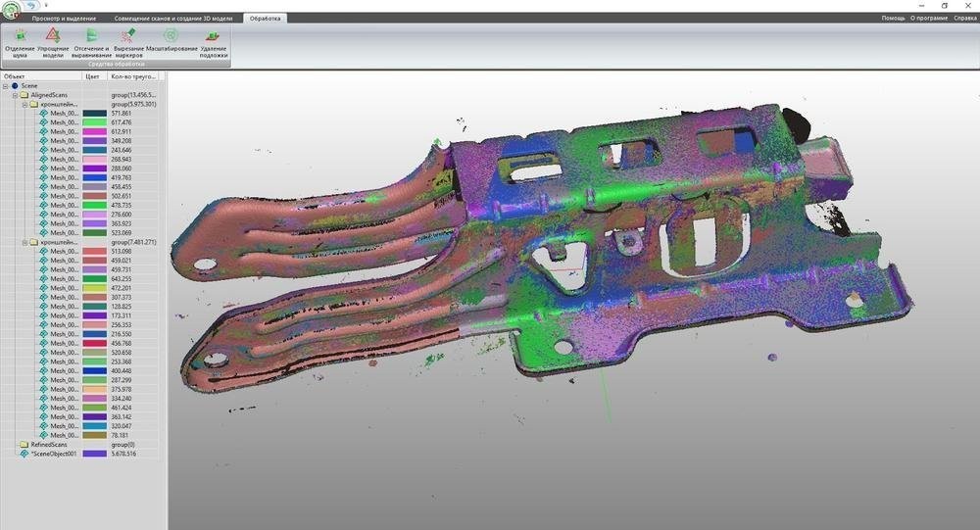This screenshot has width=980, height=530.
Task: Click the peach swatch of mesh 375.978
Action: (95, 389)
